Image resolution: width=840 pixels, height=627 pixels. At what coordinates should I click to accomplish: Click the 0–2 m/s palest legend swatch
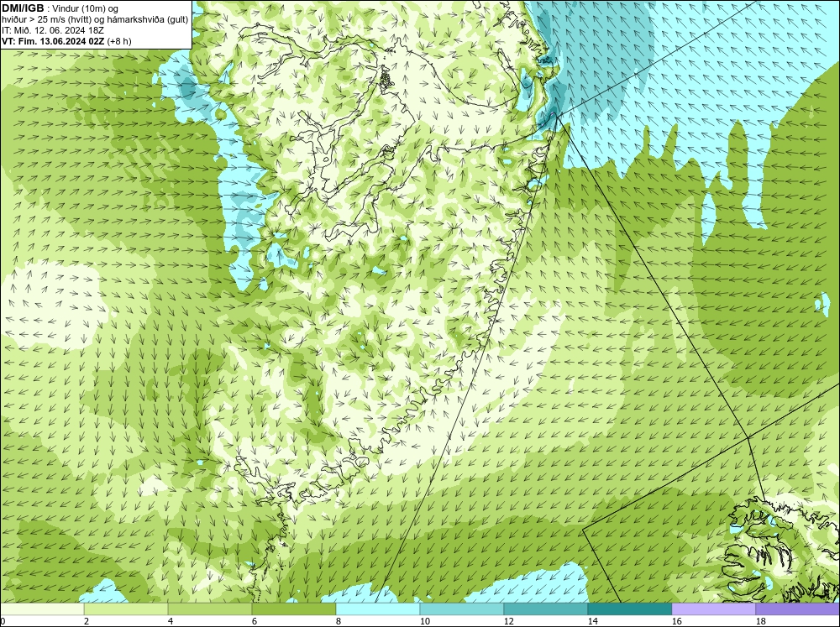tap(42, 609)
